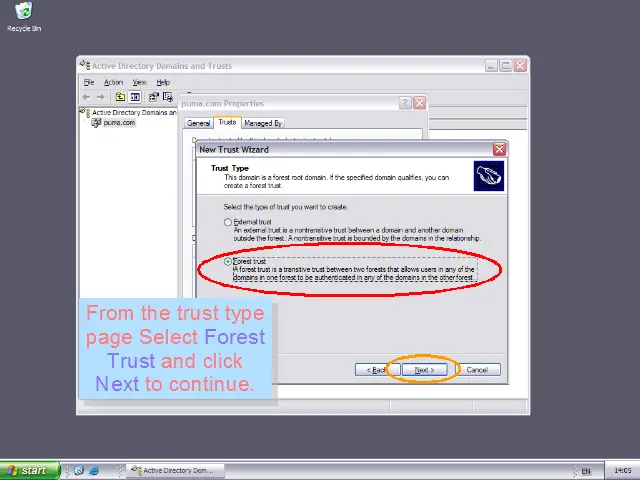This screenshot has width=640, height=480.
Task: Toggle the console tree toolbar icon
Action: click(135, 97)
